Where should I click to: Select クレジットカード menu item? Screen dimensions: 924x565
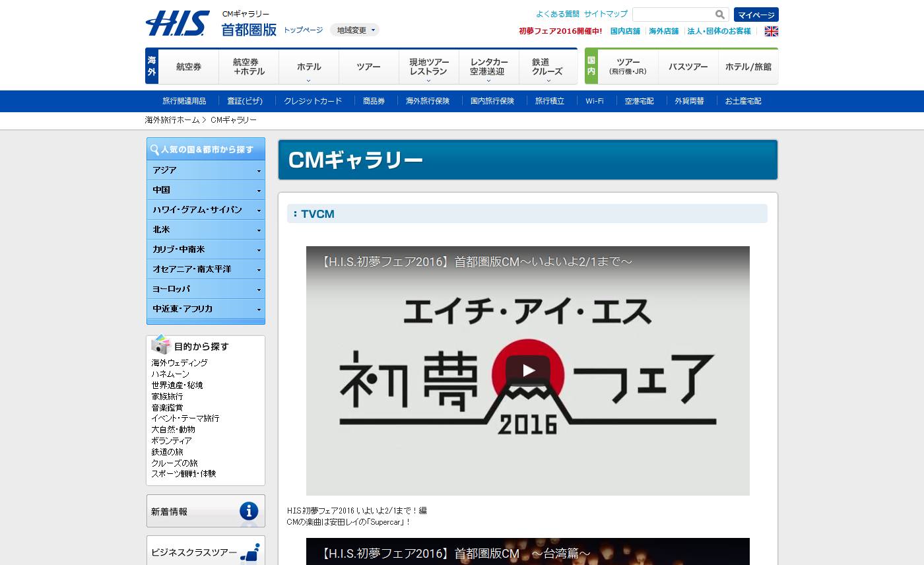(x=313, y=101)
